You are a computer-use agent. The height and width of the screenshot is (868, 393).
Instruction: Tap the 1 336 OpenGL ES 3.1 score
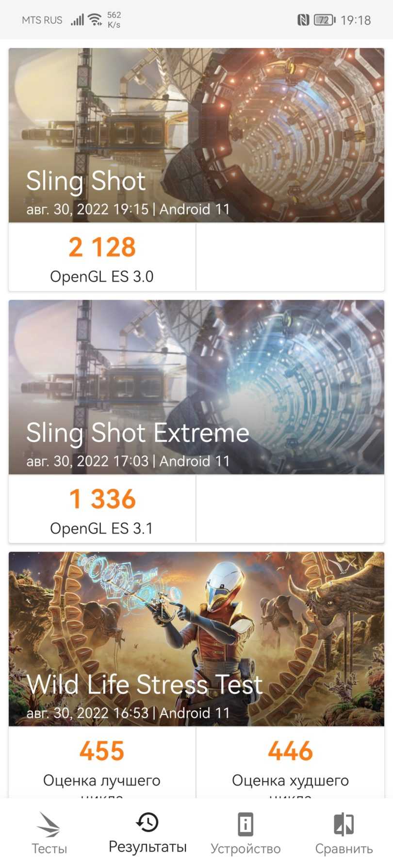tap(102, 499)
